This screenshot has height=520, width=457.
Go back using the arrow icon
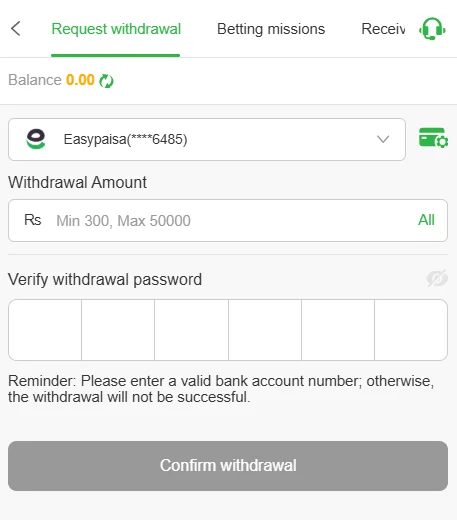pyautogui.click(x=16, y=29)
